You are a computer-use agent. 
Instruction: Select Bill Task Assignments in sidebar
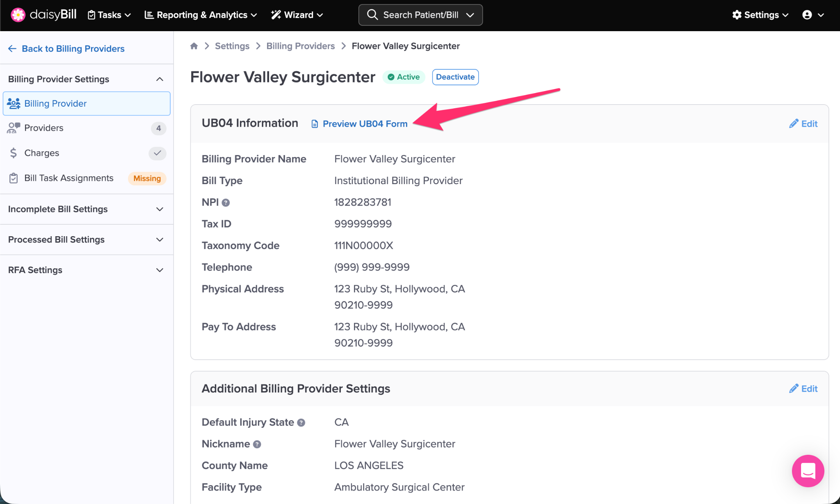pos(68,178)
